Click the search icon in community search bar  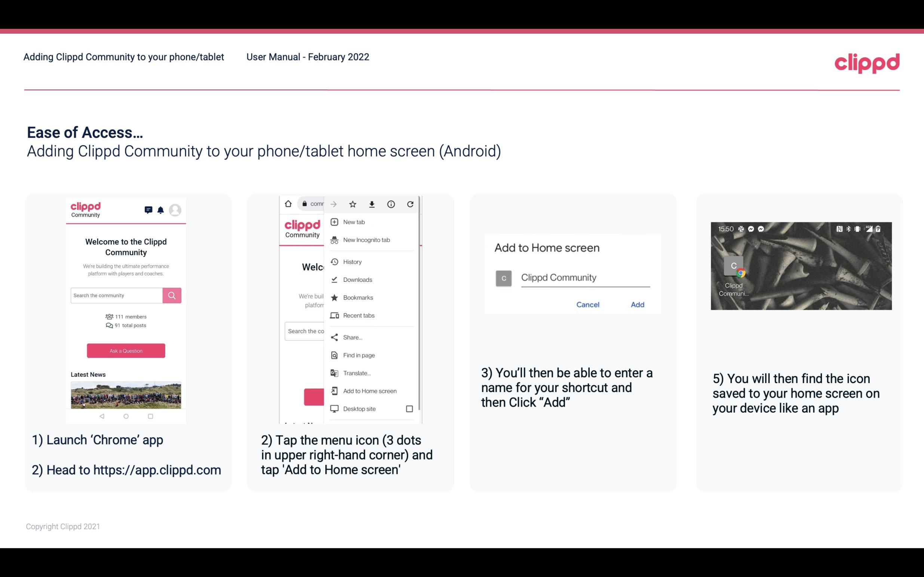pyautogui.click(x=172, y=295)
